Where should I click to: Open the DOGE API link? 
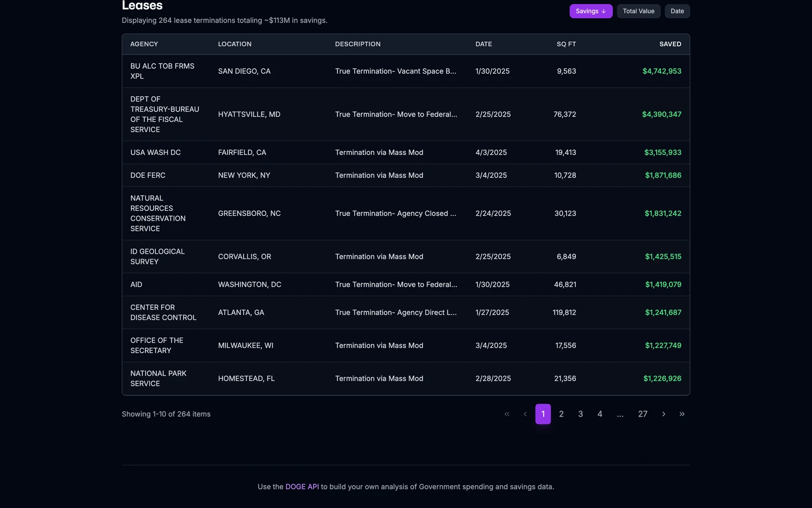tap(302, 487)
